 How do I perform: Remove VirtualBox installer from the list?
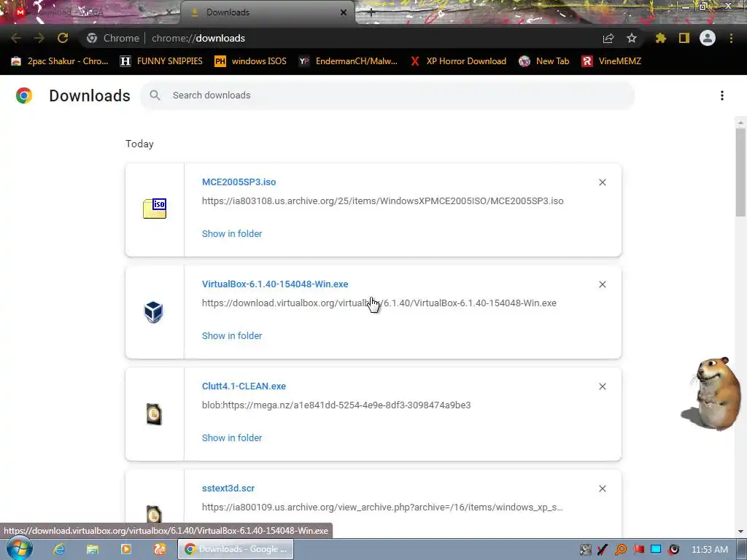(x=602, y=284)
